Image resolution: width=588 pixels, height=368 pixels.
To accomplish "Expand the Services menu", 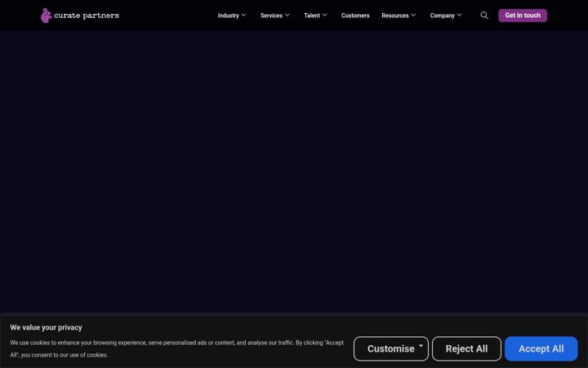I will coord(275,16).
